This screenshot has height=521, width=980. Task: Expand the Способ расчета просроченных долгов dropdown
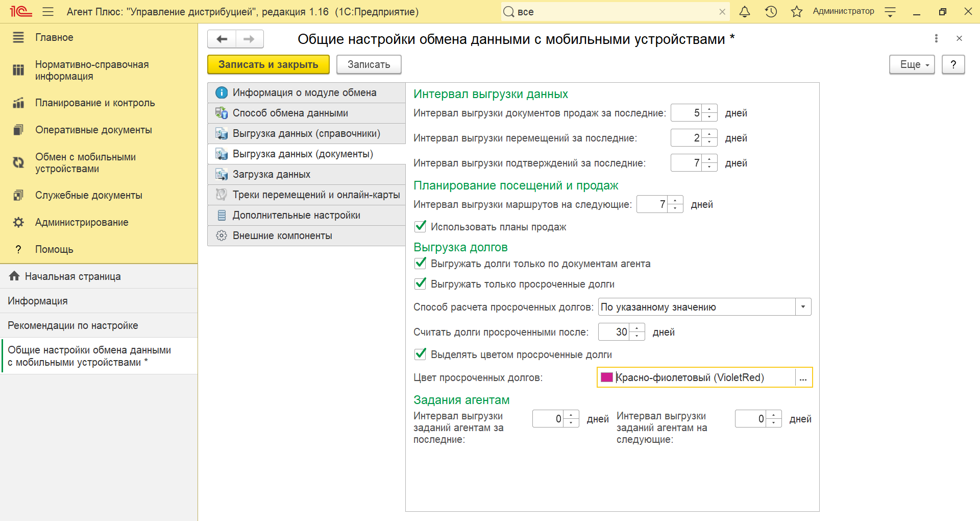click(x=803, y=307)
